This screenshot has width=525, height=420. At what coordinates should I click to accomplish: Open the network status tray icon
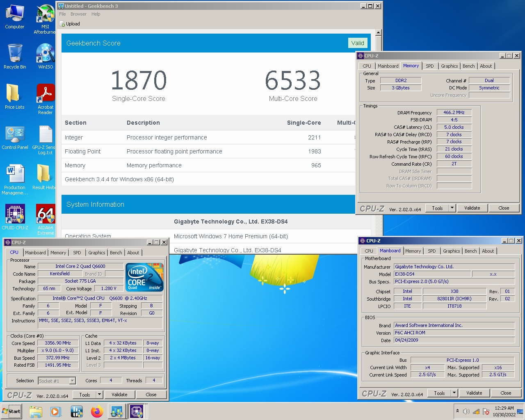[x=476, y=411]
